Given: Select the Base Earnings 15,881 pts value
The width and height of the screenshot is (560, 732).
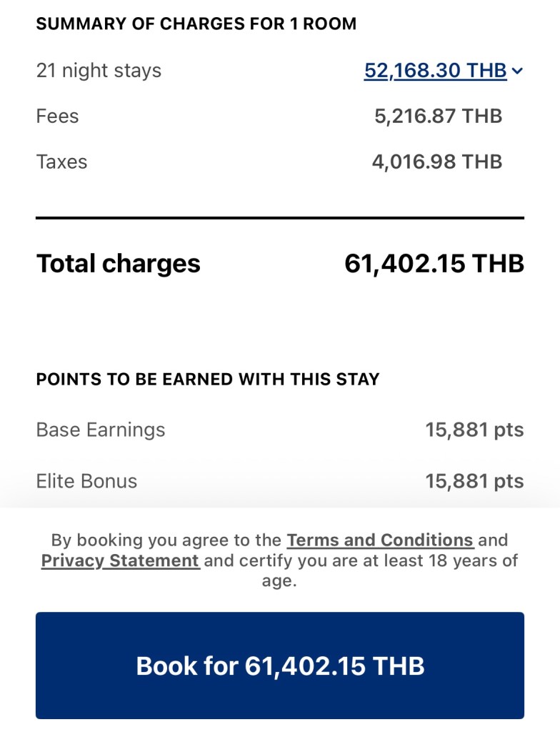Looking at the screenshot, I should pyautogui.click(x=474, y=430).
